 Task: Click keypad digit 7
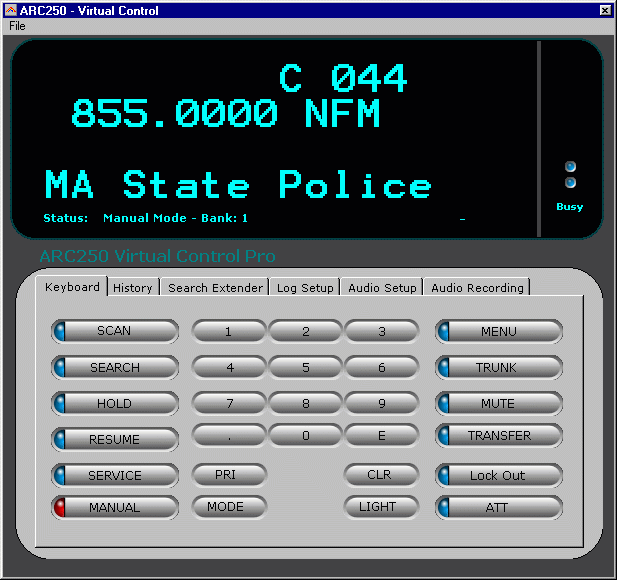click(229, 403)
